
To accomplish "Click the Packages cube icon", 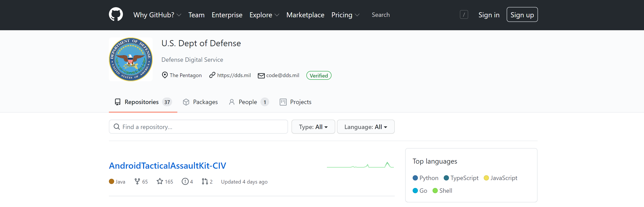I will click(x=186, y=102).
